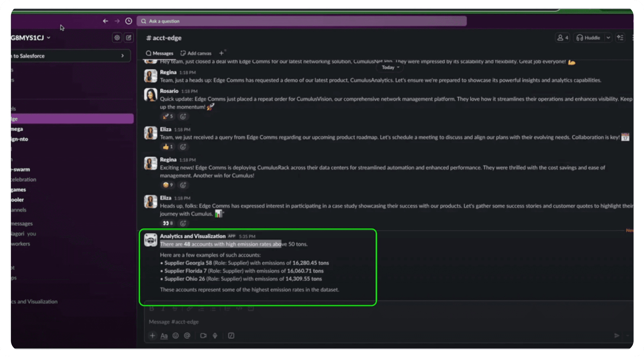Toggle text formatting with Aa button

click(x=164, y=335)
